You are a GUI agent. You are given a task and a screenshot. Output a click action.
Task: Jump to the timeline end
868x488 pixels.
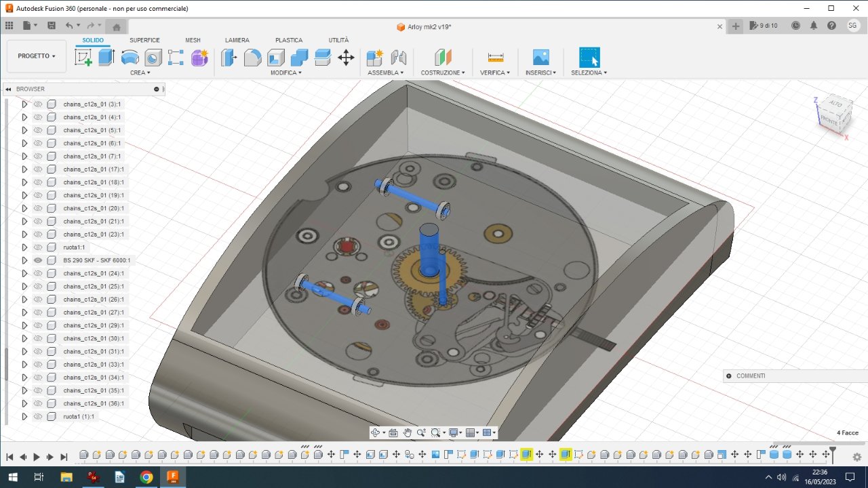64,457
